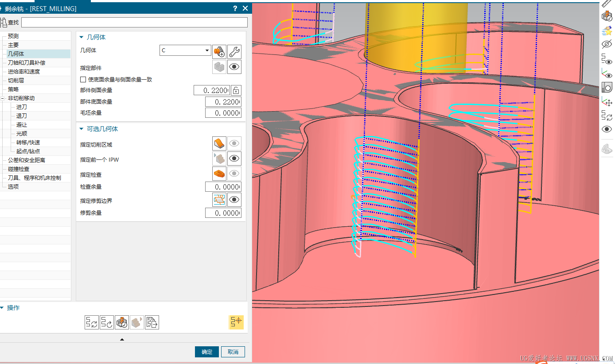Click the replay tool path icon
615x364 pixels.
click(x=107, y=322)
